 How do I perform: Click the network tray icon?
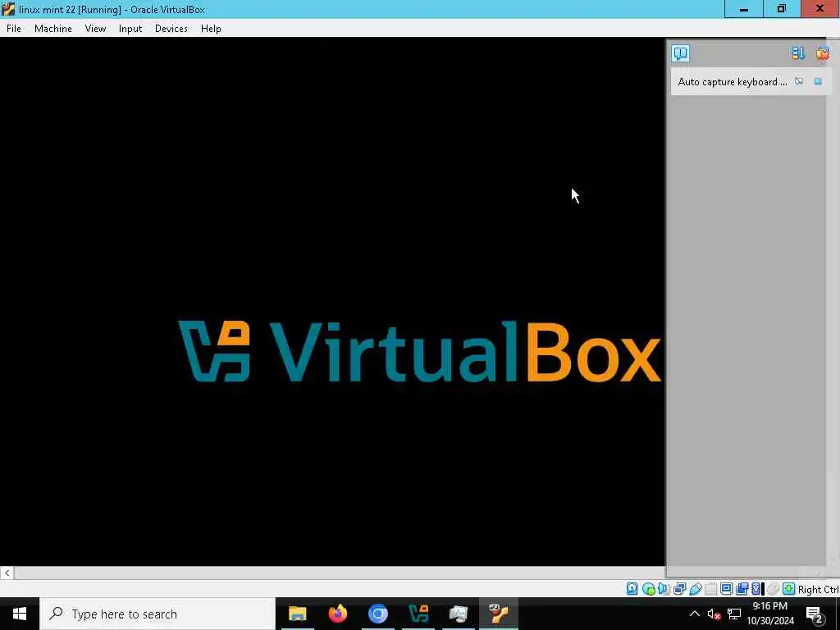(734, 614)
